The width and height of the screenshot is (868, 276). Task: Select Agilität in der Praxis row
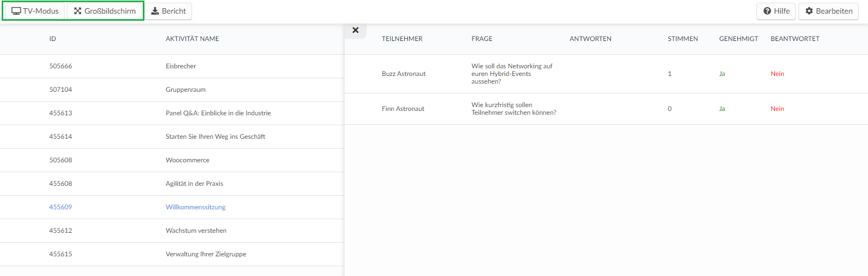(172, 184)
